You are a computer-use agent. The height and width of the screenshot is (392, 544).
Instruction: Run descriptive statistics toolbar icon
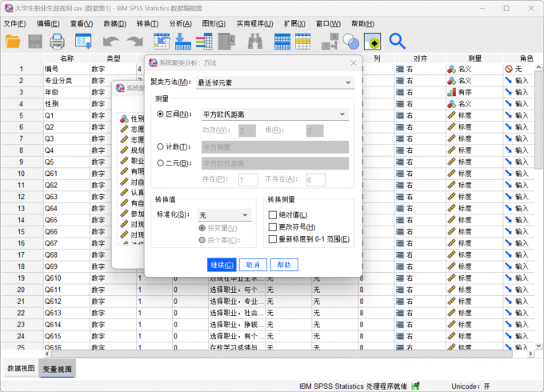(226, 42)
